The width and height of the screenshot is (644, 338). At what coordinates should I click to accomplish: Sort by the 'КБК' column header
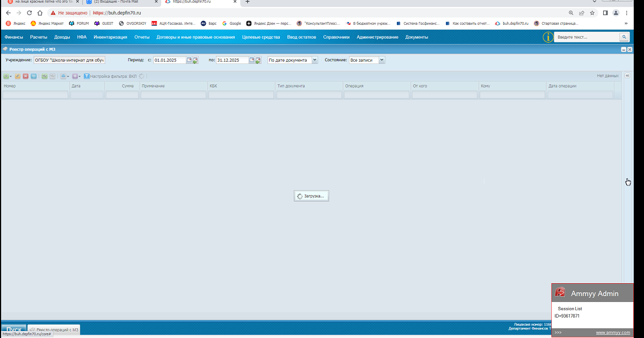coord(241,86)
